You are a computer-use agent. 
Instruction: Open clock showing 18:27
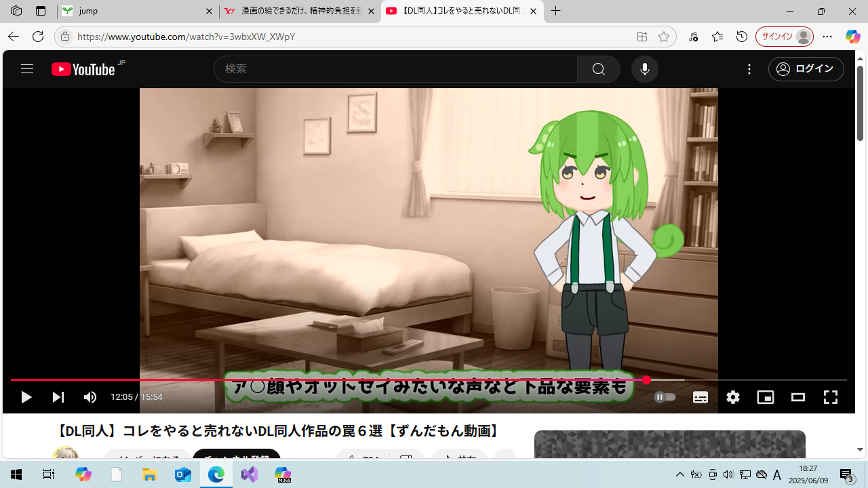tap(808, 474)
